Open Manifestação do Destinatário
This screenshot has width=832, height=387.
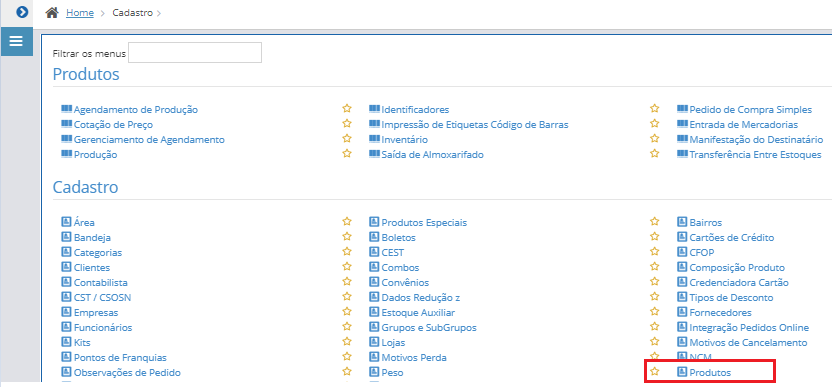pos(756,140)
